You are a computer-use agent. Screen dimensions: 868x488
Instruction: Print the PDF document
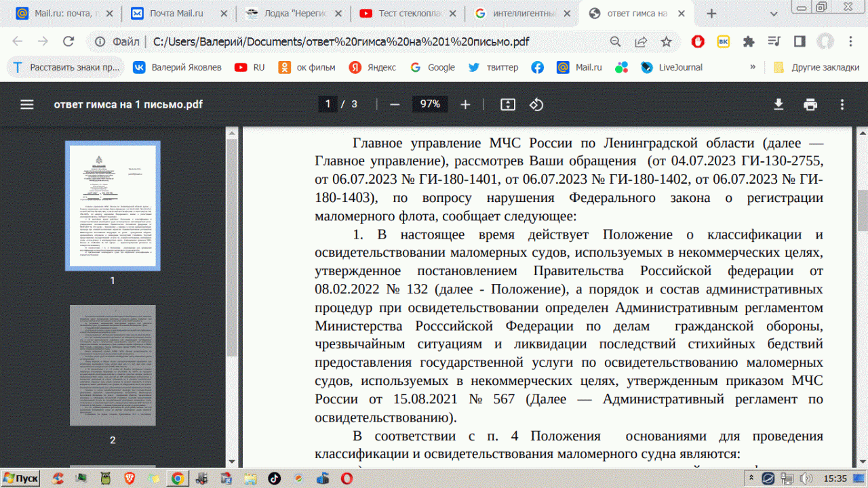coord(810,104)
